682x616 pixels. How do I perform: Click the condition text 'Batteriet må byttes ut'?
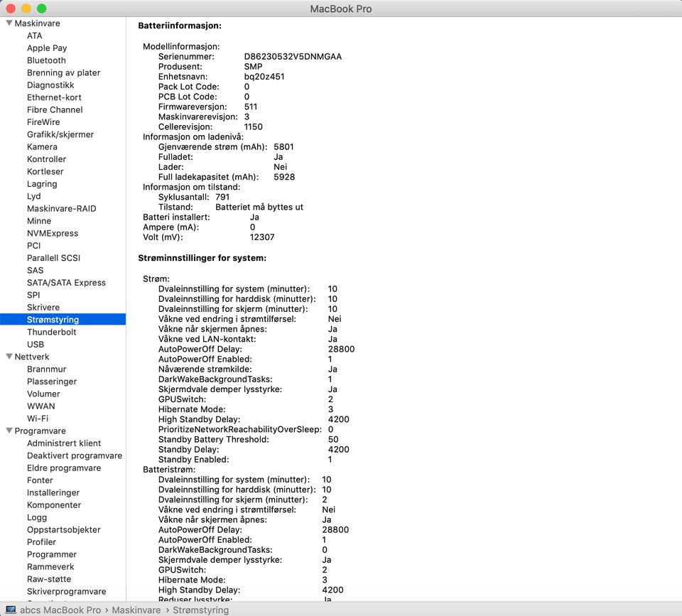(259, 207)
